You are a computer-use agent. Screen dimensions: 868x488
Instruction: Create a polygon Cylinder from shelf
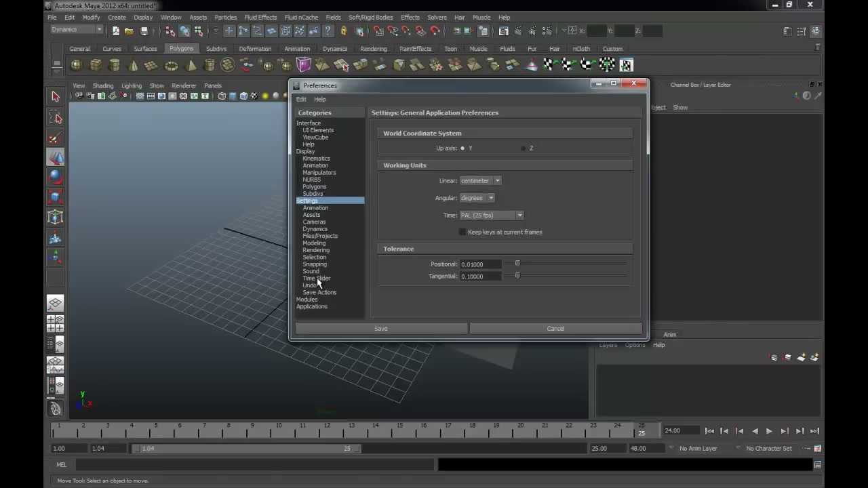tap(115, 65)
